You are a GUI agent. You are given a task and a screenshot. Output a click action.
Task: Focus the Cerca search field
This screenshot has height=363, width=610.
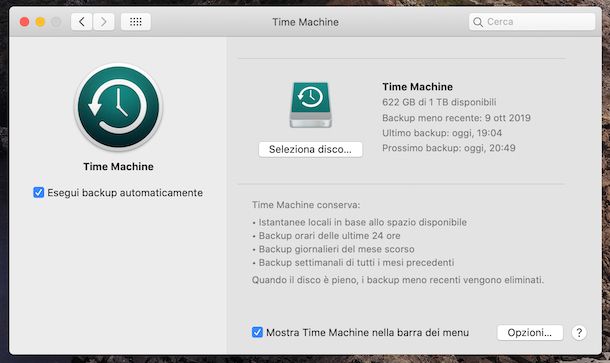tap(532, 22)
